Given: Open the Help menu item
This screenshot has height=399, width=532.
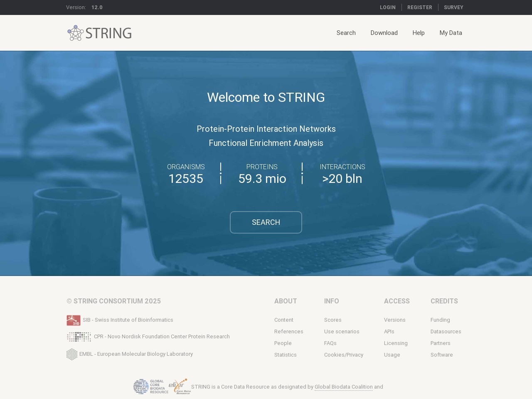Looking at the screenshot, I should (x=419, y=33).
